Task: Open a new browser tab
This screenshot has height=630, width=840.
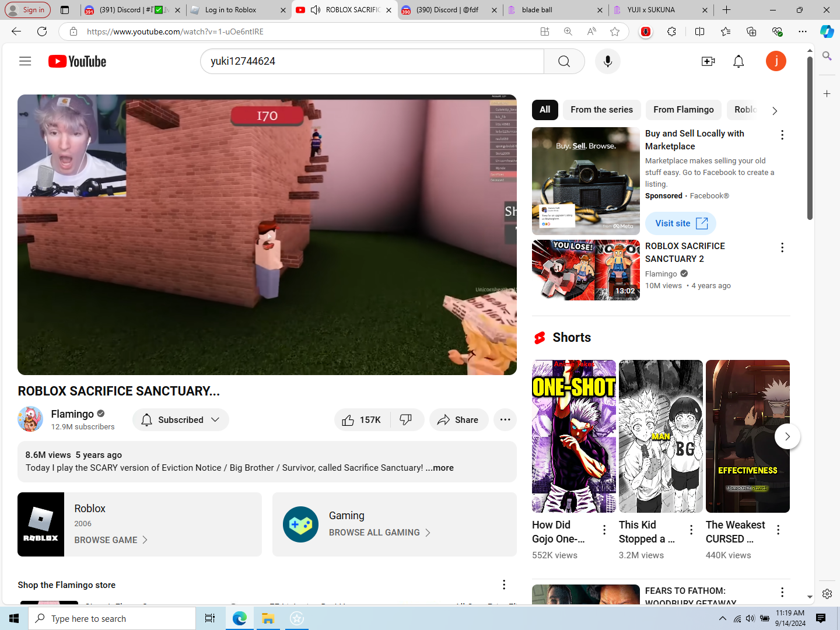Action: point(726,10)
